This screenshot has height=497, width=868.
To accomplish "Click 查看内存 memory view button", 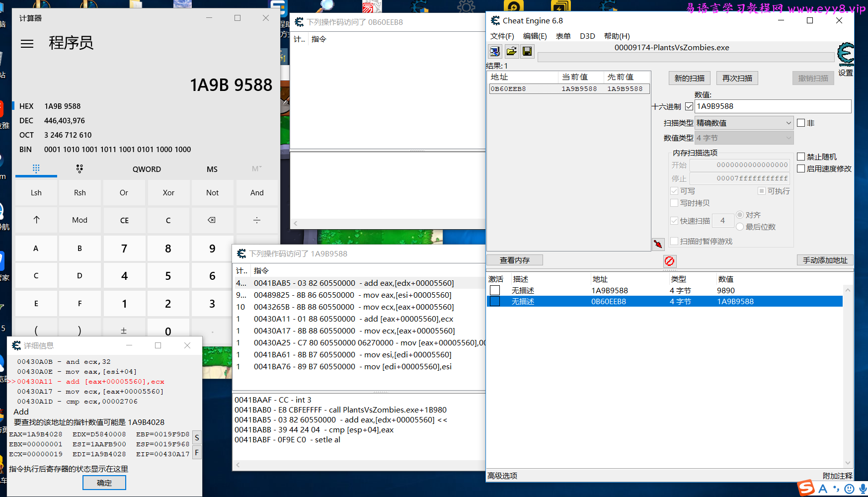I will pos(514,260).
